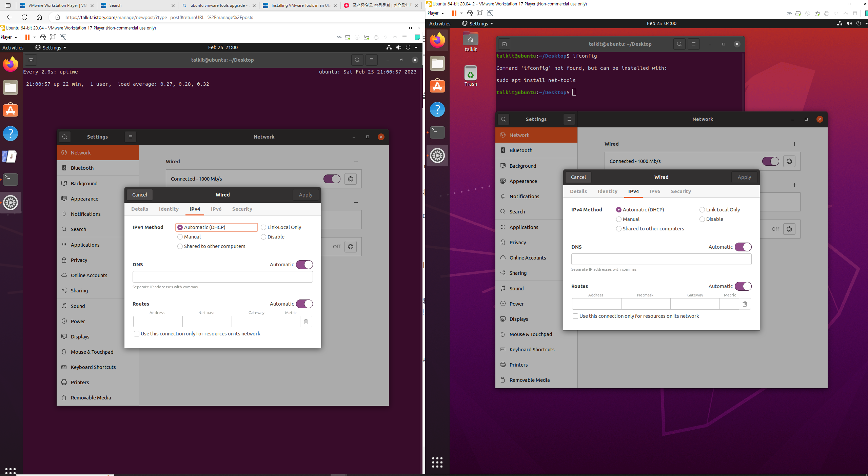This screenshot has height=476, width=868.
Task: Click the Firefox icon in right VM dock
Action: coord(437,40)
